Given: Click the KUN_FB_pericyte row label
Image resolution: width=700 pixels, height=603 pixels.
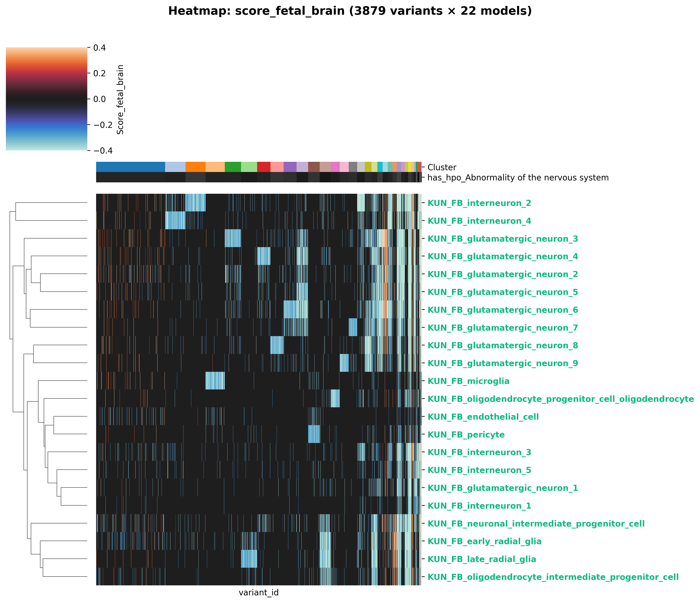Looking at the screenshot, I should tap(466, 435).
